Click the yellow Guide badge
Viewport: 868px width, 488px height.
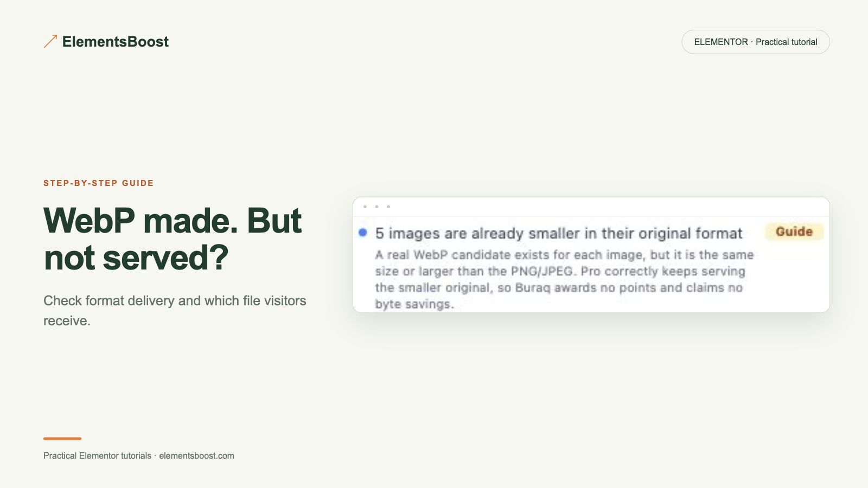pyautogui.click(x=794, y=232)
